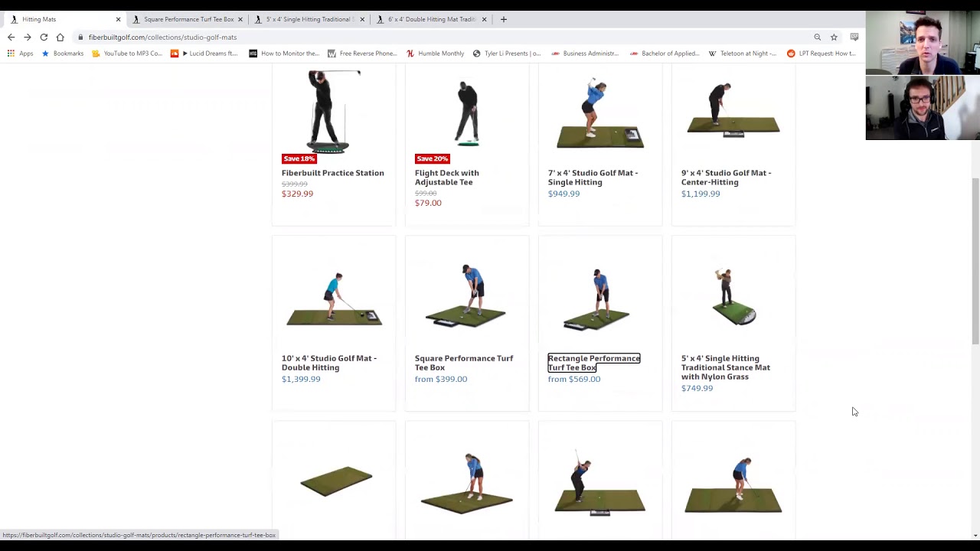Click 9' x 4' Studio Golf Mat title
The width and height of the screenshot is (980, 551).
pos(727,178)
